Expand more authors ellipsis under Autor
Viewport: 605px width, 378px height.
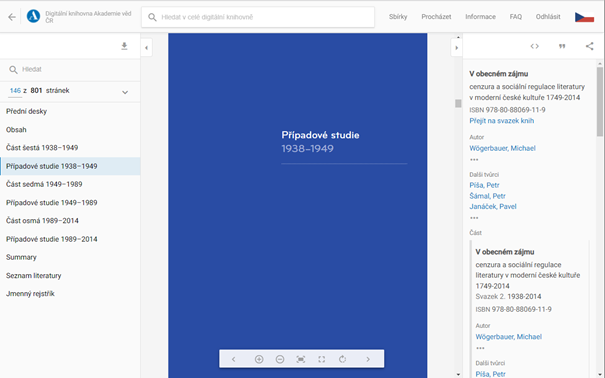474,159
